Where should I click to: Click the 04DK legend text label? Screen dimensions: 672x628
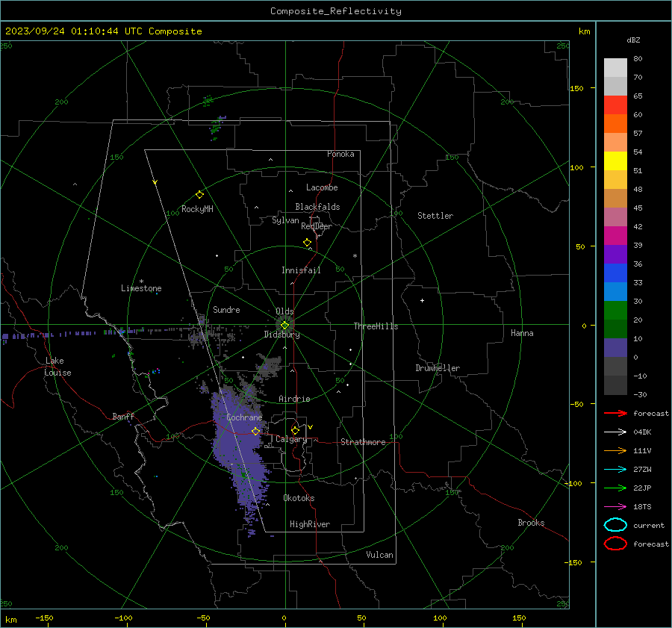(642, 432)
